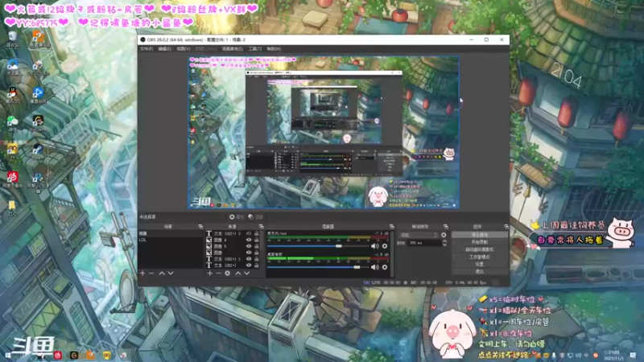
Task: Toggle visibility eye of 文本 (GDI+) 2 source
Action: pos(249,259)
